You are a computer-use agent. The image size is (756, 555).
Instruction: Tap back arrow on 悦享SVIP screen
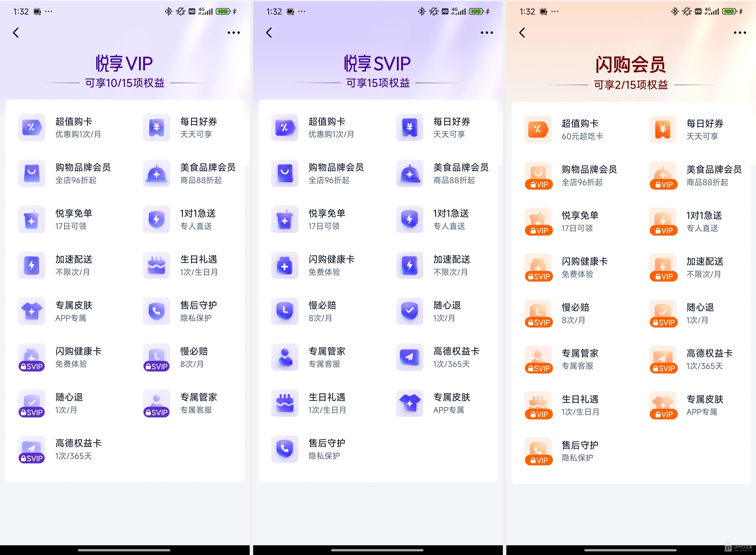pos(269,33)
